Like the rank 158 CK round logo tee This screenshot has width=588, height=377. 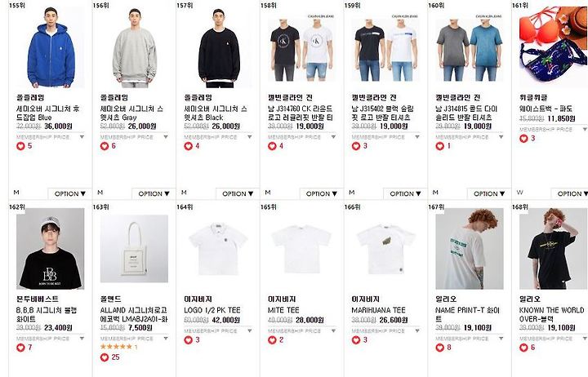272,146
